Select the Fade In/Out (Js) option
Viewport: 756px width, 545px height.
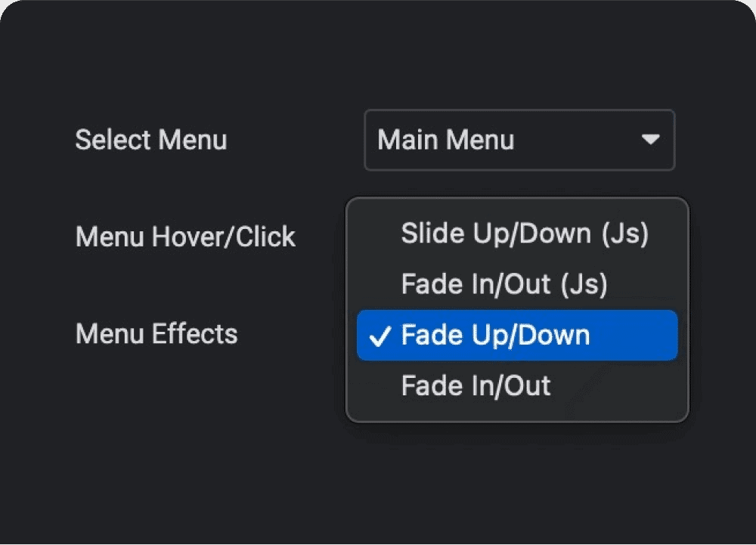point(504,284)
